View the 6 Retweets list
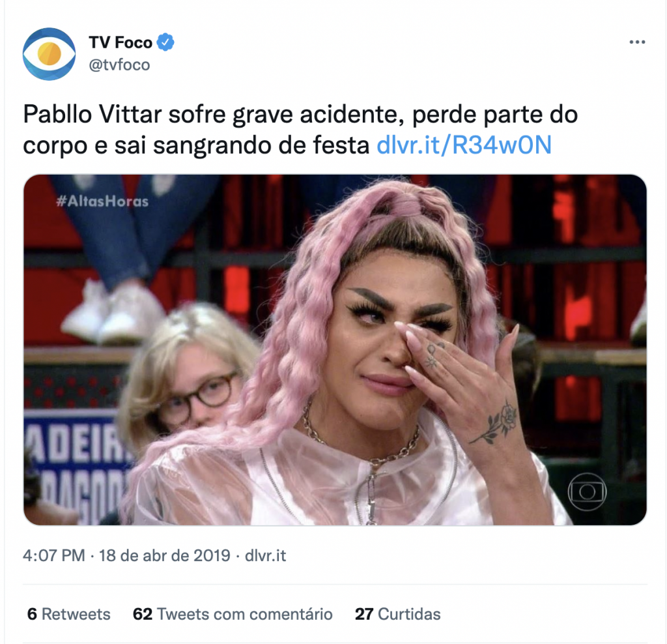Image resolution: width=667 pixels, height=644 pixels. (x=69, y=614)
